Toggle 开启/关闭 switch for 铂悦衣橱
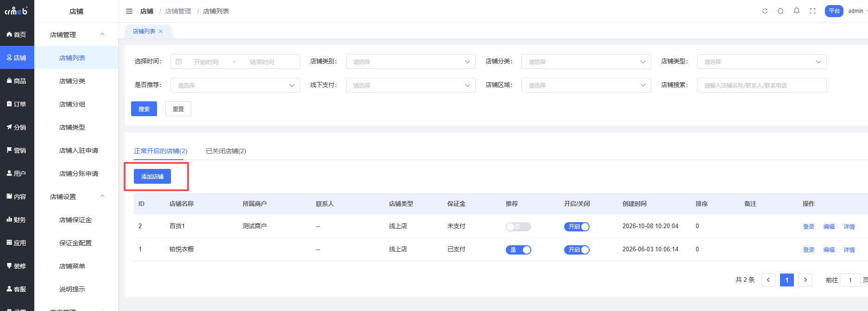868x311 pixels. pyautogui.click(x=577, y=250)
